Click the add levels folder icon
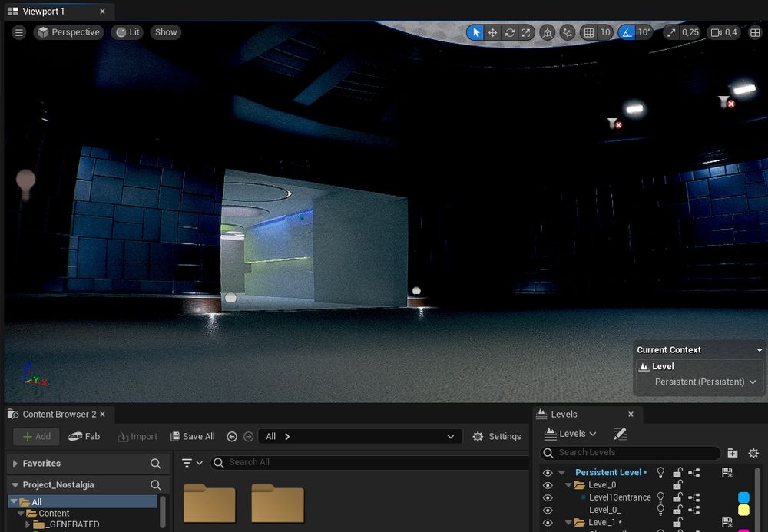This screenshot has height=532, width=768. [732, 453]
